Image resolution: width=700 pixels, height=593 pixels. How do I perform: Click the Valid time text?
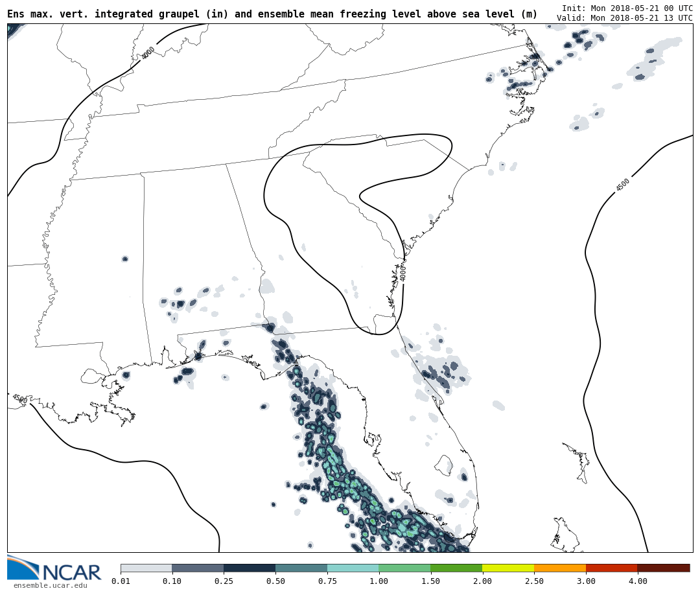pyautogui.click(x=624, y=18)
